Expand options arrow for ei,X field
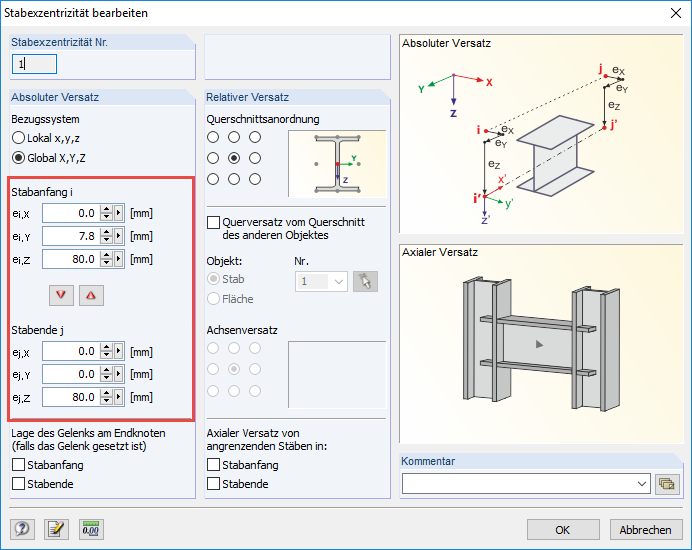The height and width of the screenshot is (550, 692). [118, 213]
